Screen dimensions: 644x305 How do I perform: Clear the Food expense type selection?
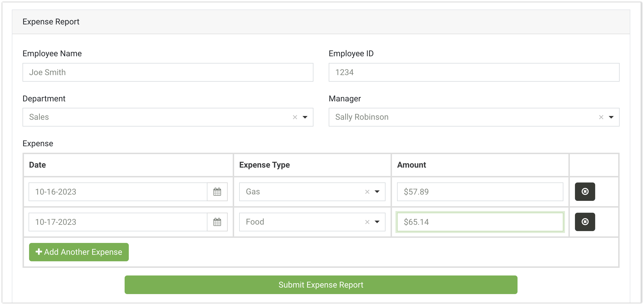pos(367,222)
